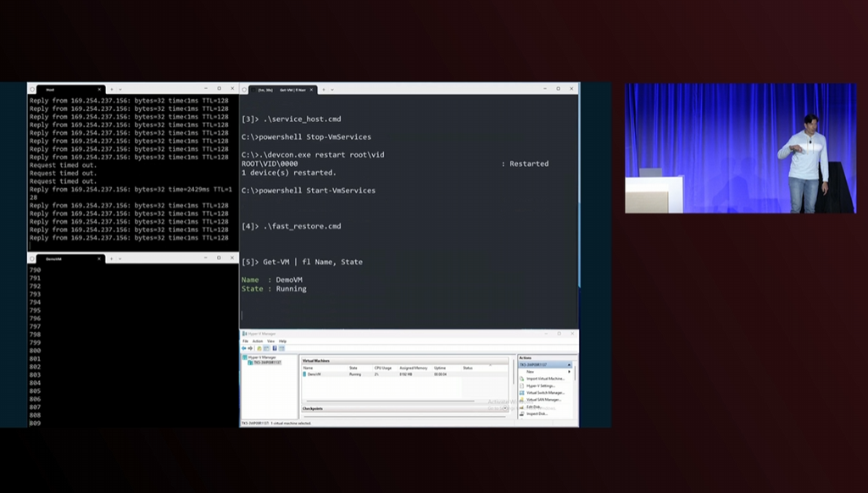Collapse the TK5-3WP08R1137 actions section header
Image resolution: width=868 pixels, height=493 pixels.
569,365
